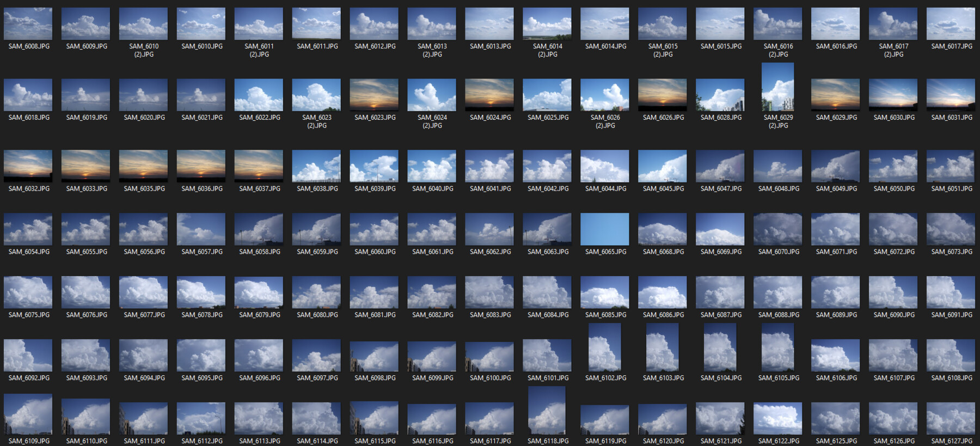
Task: Select the portrait thumbnail SAM_6029 (2).JPG
Action: 779,87
